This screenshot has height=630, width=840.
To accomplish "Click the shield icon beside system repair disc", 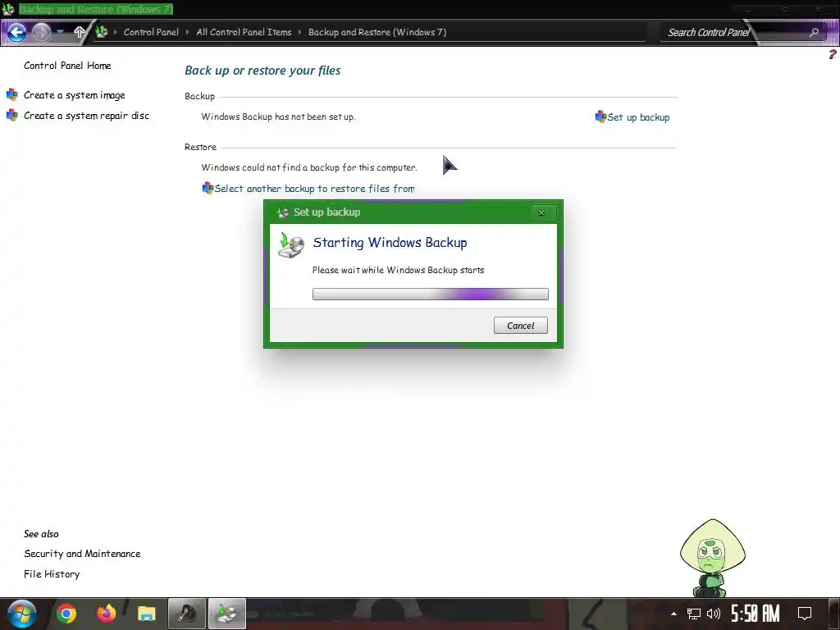I will pyautogui.click(x=11, y=115).
